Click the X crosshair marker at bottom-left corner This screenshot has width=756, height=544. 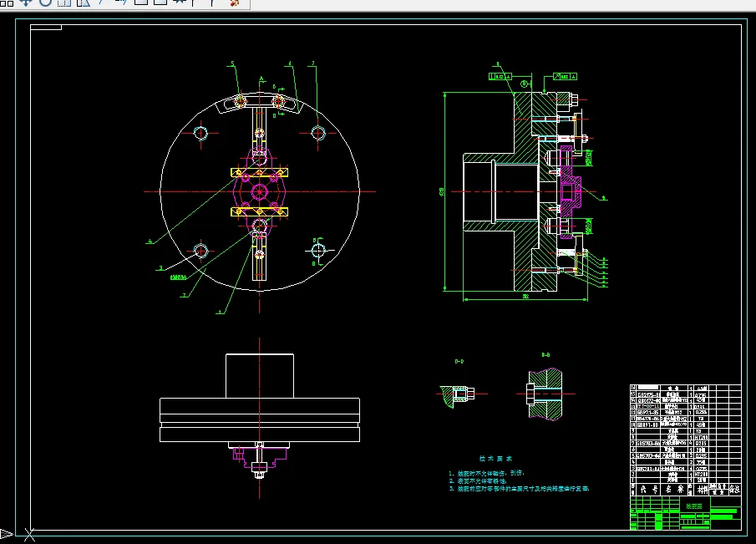point(29,534)
